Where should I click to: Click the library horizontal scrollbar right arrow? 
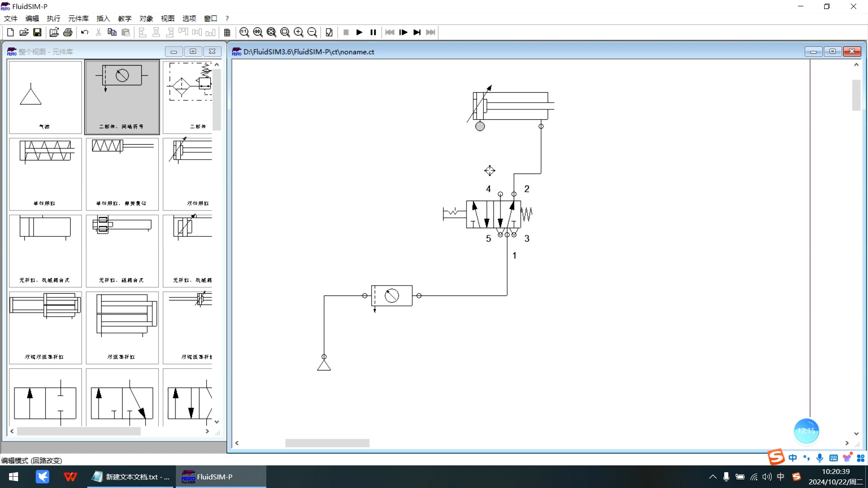pos(207,432)
